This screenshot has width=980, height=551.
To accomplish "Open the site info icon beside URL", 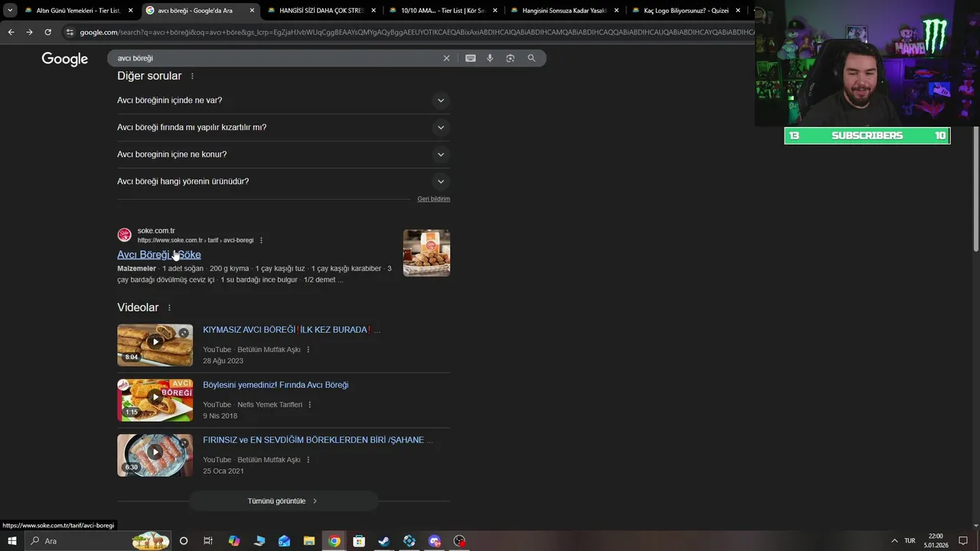I will pyautogui.click(x=70, y=32).
